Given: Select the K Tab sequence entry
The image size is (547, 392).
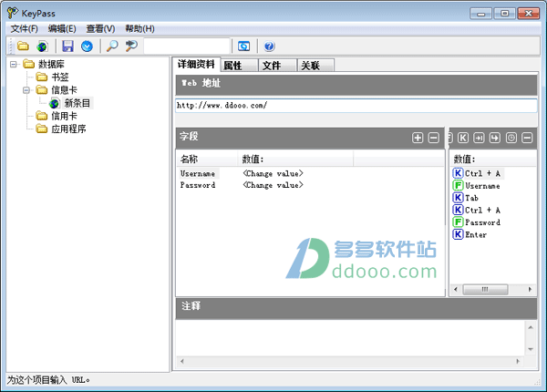Looking at the screenshot, I should (465, 198).
